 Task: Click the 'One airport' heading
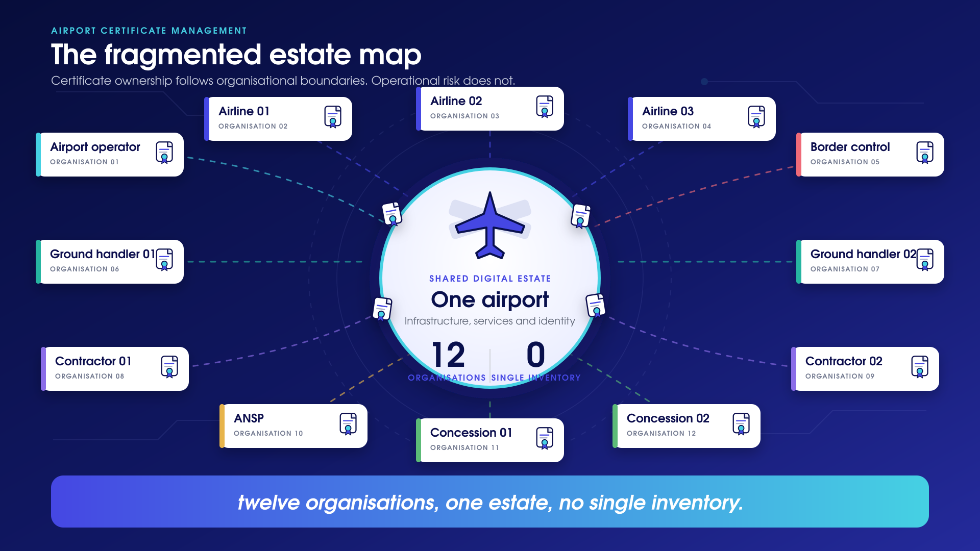(x=490, y=299)
